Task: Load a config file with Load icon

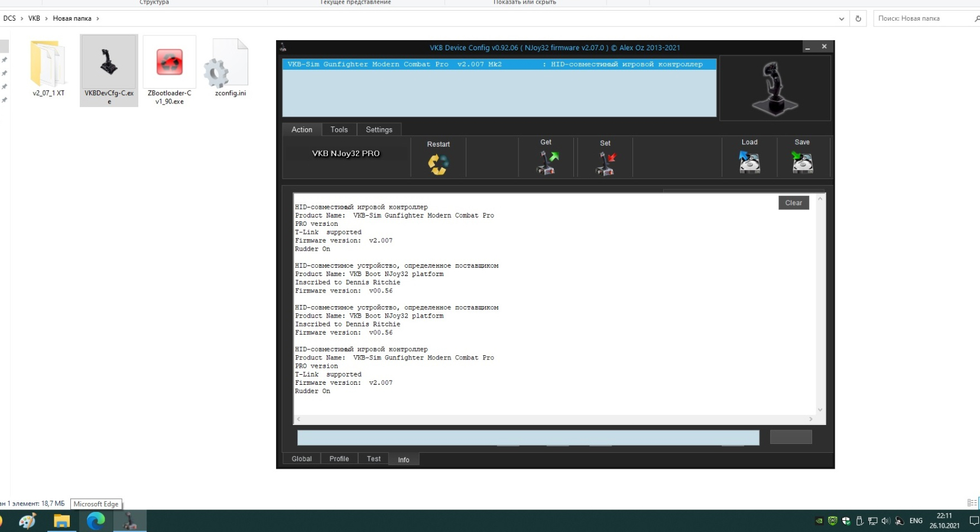Action: coord(749,161)
